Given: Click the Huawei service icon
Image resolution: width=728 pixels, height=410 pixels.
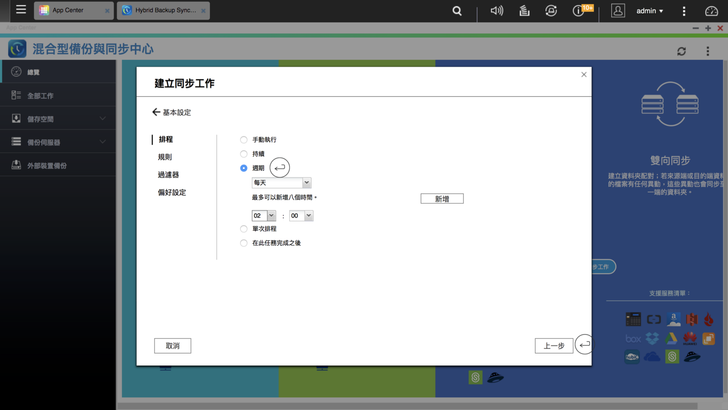Looking at the screenshot, I should point(690,338).
